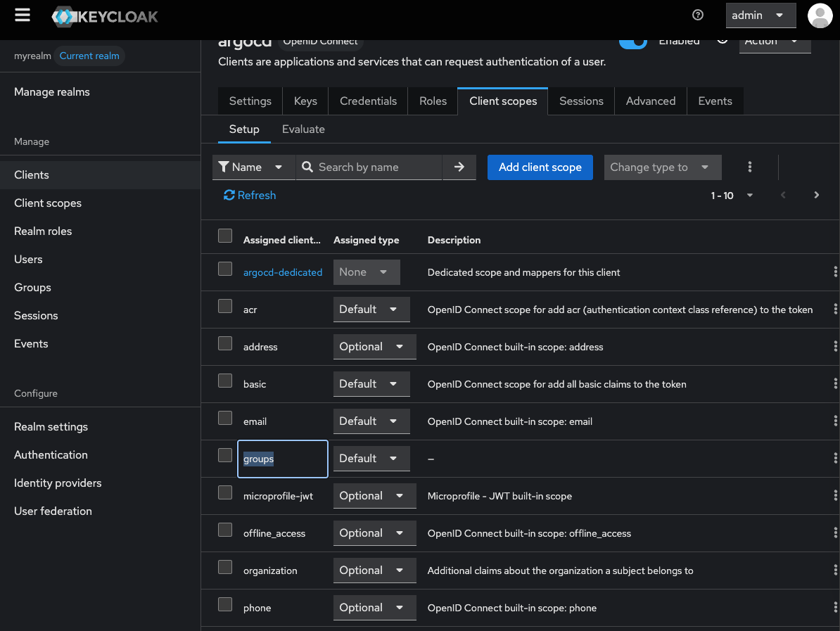840x631 pixels.
Task: Toggle the select-all header checkbox
Action: 225,236
